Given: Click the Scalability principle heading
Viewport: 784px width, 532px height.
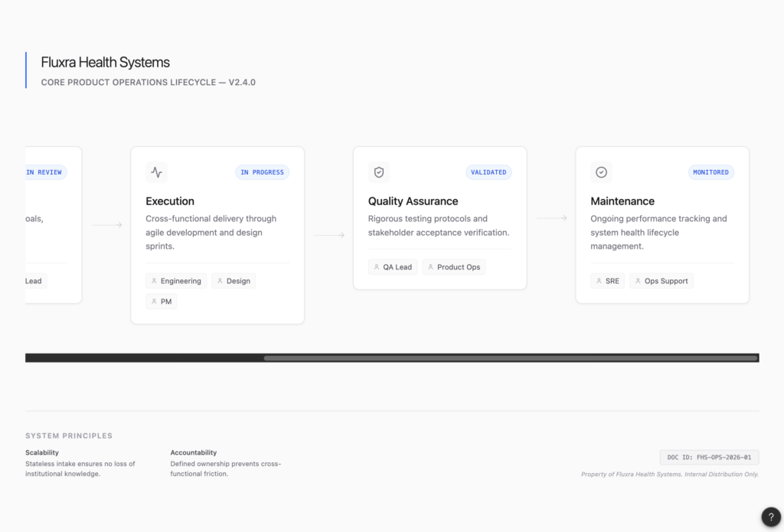Looking at the screenshot, I should point(42,452).
